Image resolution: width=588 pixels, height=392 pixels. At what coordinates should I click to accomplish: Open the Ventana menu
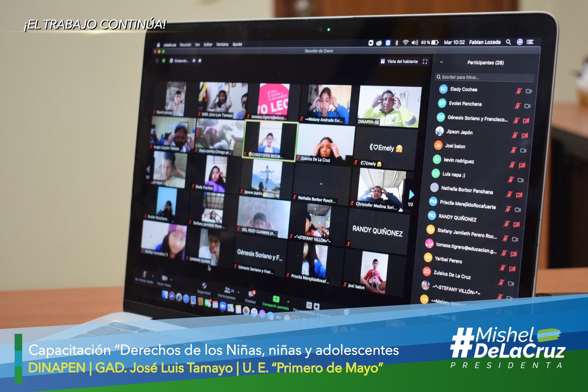(x=222, y=45)
